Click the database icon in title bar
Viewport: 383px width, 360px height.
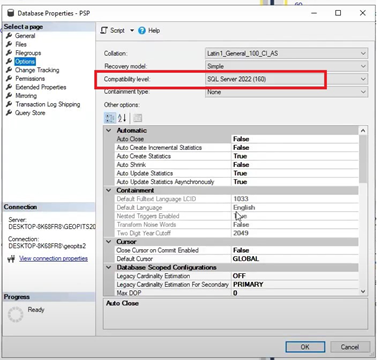tap(11, 13)
